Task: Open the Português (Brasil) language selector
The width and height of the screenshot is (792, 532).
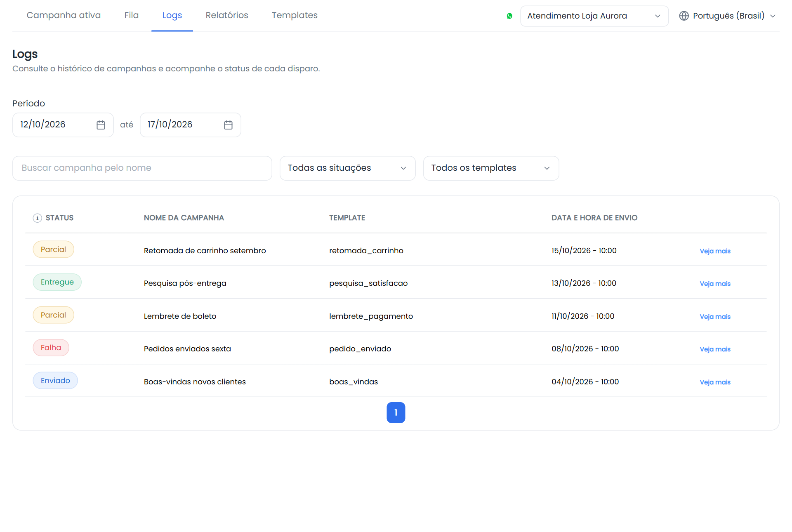Action: pos(728,16)
